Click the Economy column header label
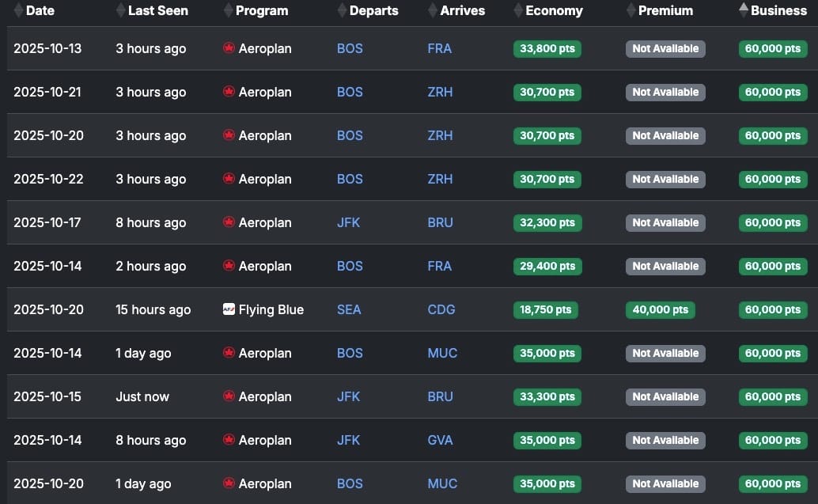The height and width of the screenshot is (504, 818). point(554,10)
